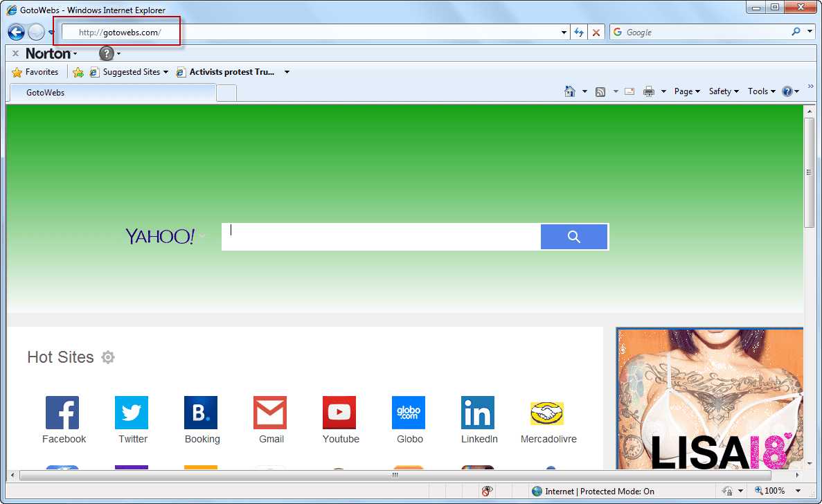This screenshot has width=822, height=504.
Task: Click the blue search button
Action: [x=574, y=237]
